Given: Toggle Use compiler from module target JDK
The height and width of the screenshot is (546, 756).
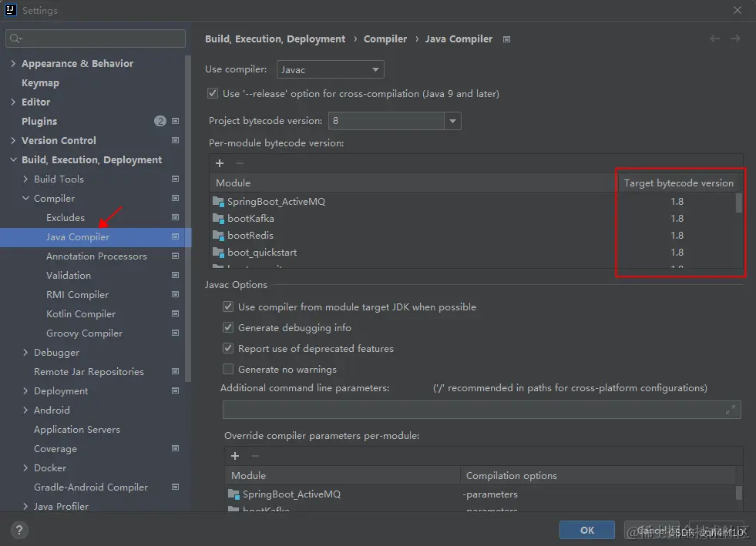Looking at the screenshot, I should (x=228, y=307).
